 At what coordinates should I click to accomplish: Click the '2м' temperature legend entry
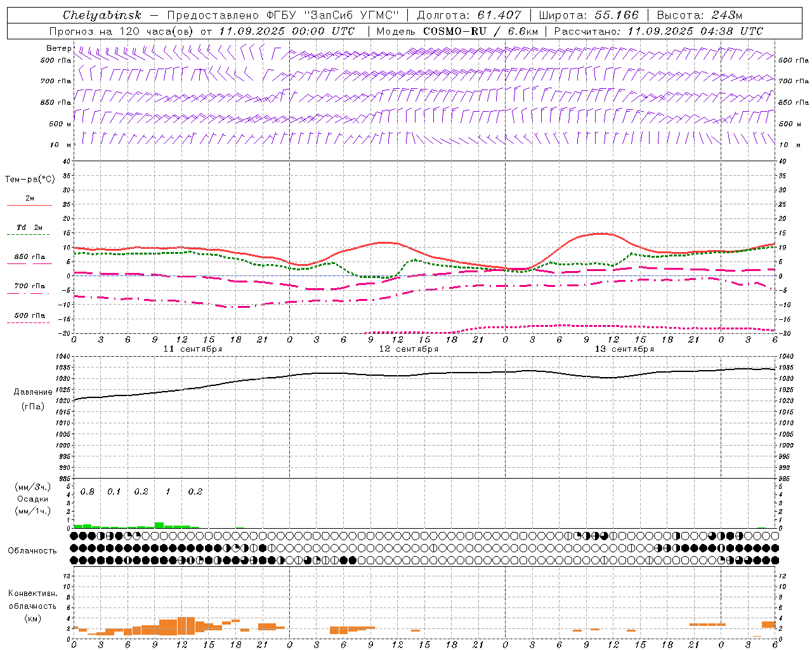click(x=29, y=199)
